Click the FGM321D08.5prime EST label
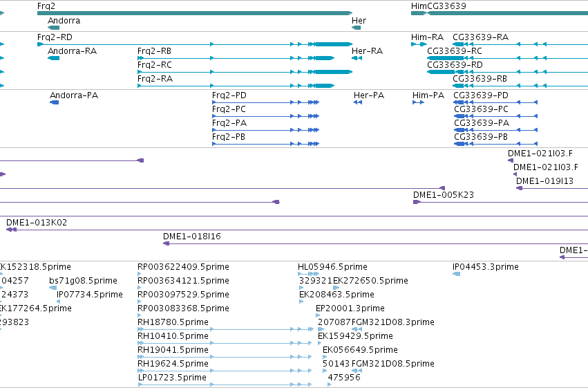 coord(393,364)
